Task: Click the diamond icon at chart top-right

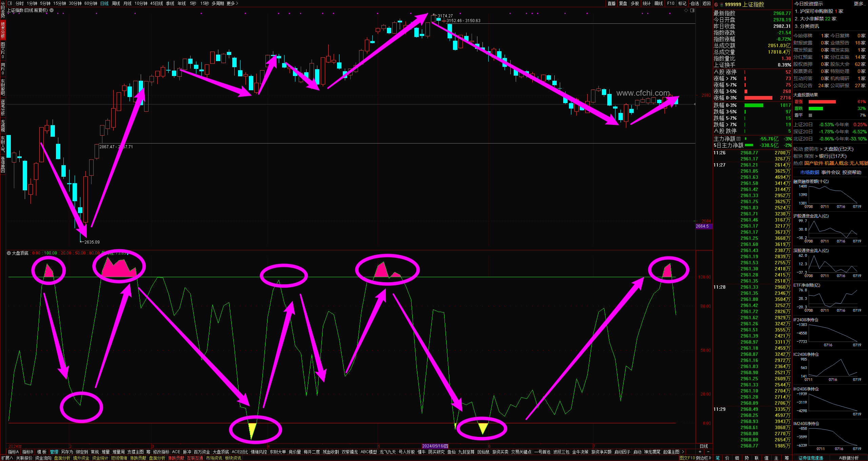Action: coord(686,11)
